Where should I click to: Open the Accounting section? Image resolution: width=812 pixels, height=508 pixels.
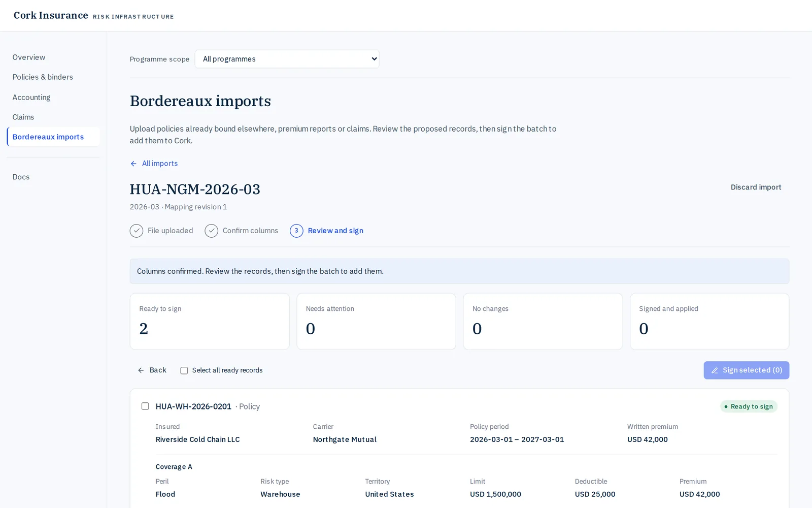[x=53, y=98]
